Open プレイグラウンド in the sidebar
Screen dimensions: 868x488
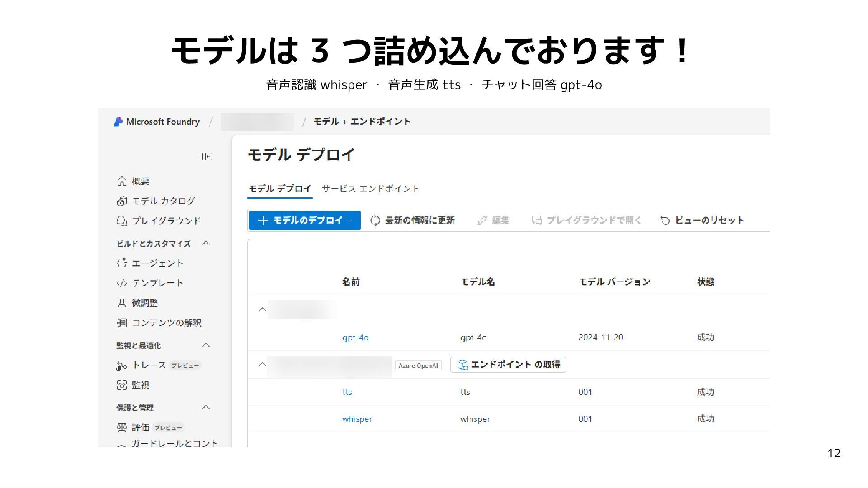point(166,221)
